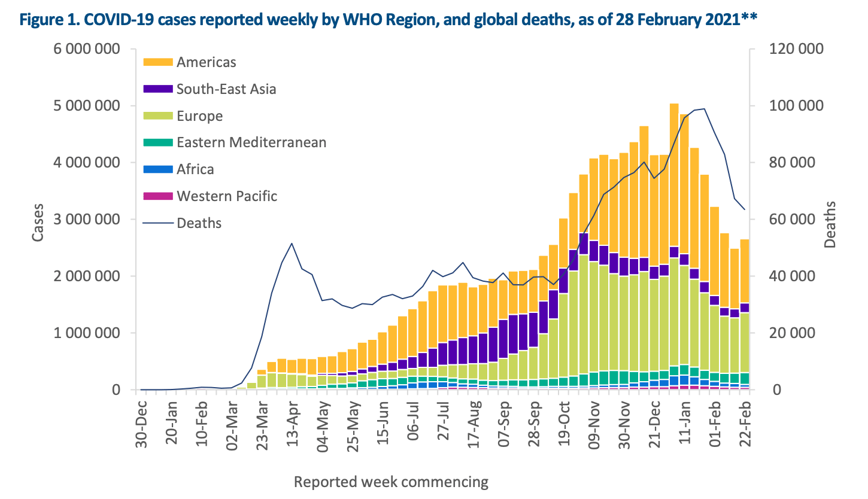
Task: Select the 'Western Pacific' legend label
Action: 227,196
